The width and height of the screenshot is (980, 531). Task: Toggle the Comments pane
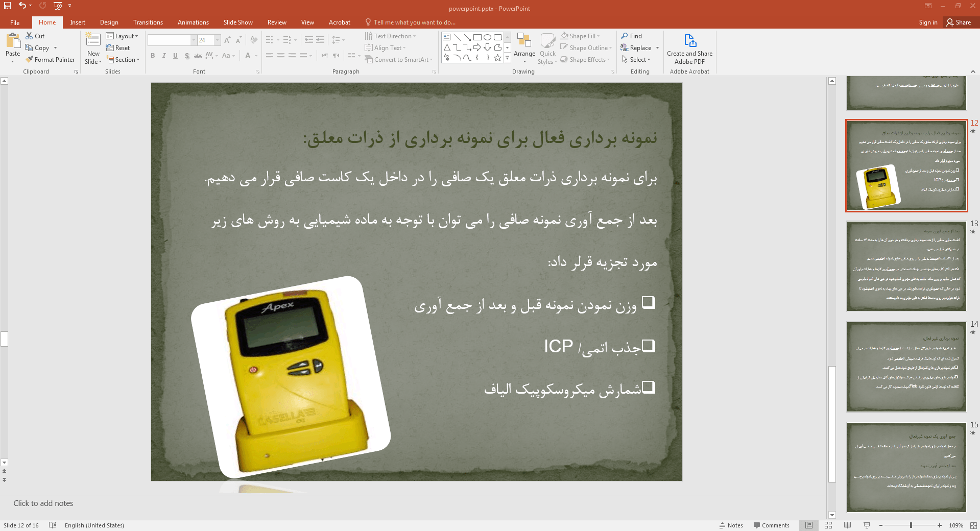click(x=771, y=525)
